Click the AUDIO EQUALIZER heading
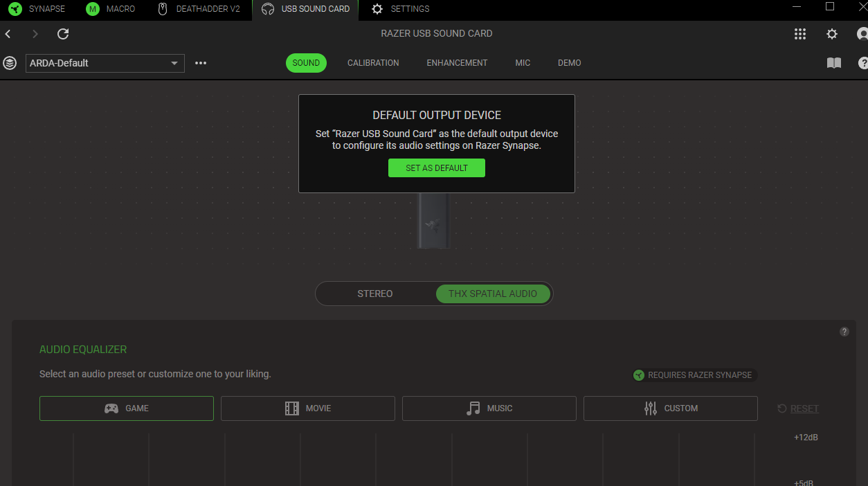The width and height of the screenshot is (868, 486). (x=83, y=350)
